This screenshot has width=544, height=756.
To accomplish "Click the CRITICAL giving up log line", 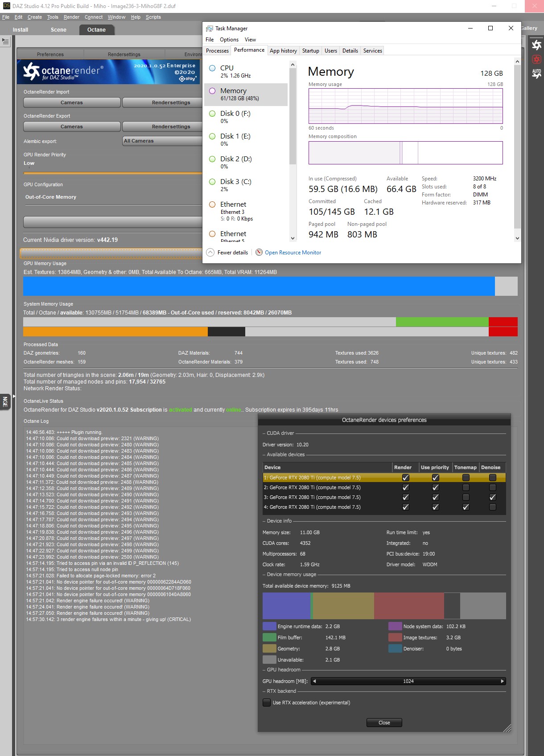I will [108, 619].
